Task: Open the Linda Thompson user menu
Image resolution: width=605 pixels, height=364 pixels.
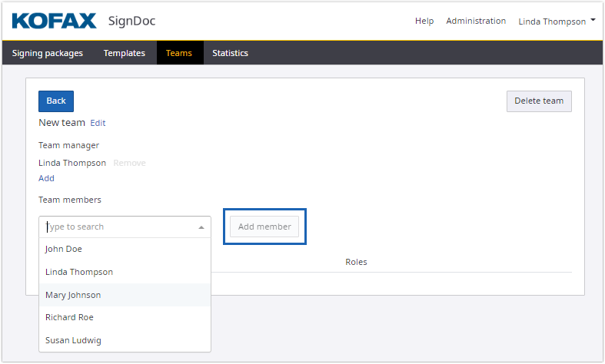Action: (557, 22)
